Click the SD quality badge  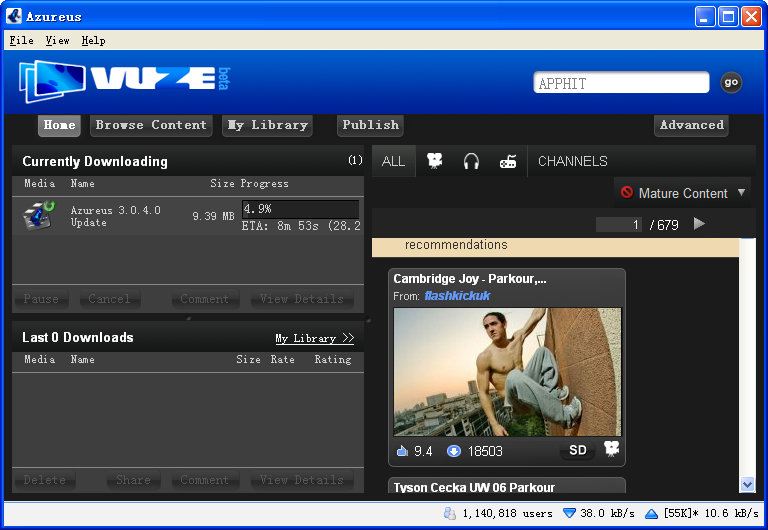[577, 450]
